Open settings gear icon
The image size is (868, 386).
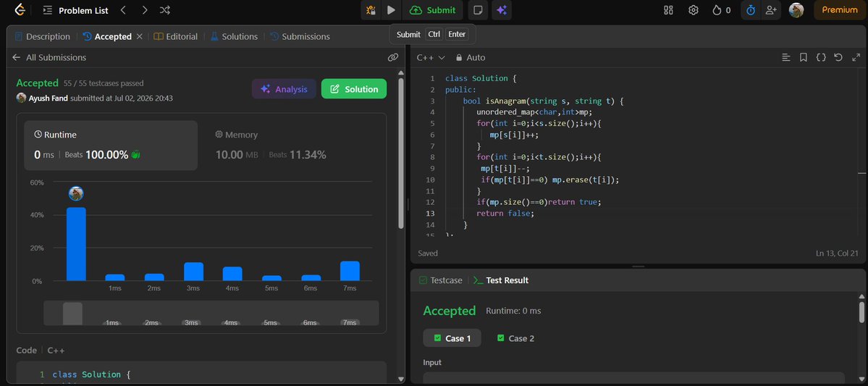click(x=693, y=10)
